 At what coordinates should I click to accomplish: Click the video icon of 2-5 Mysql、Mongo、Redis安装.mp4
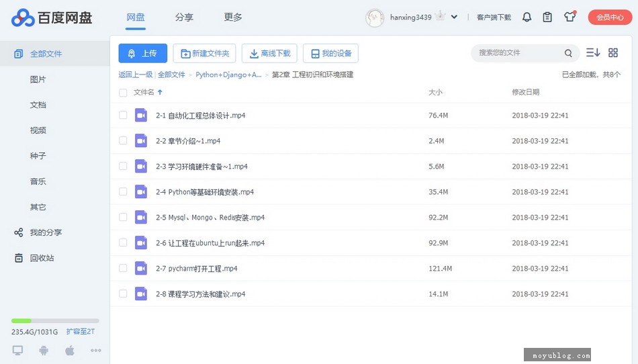[x=141, y=217]
